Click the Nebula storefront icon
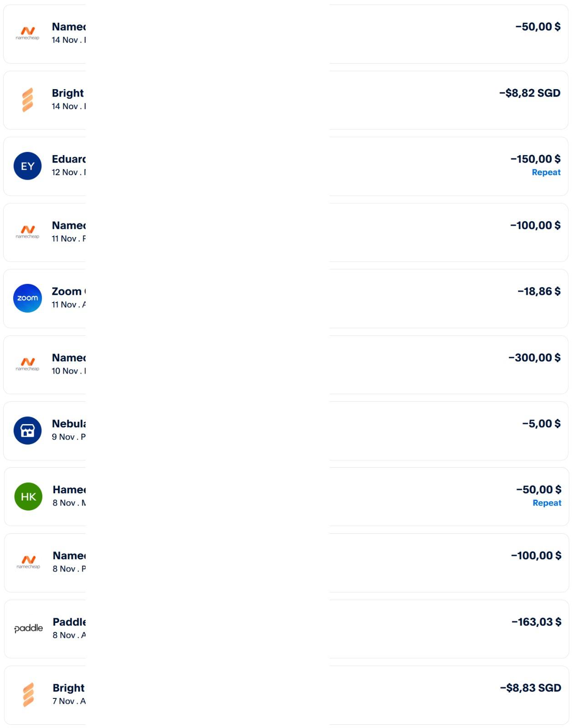The image size is (574, 728). tap(28, 430)
